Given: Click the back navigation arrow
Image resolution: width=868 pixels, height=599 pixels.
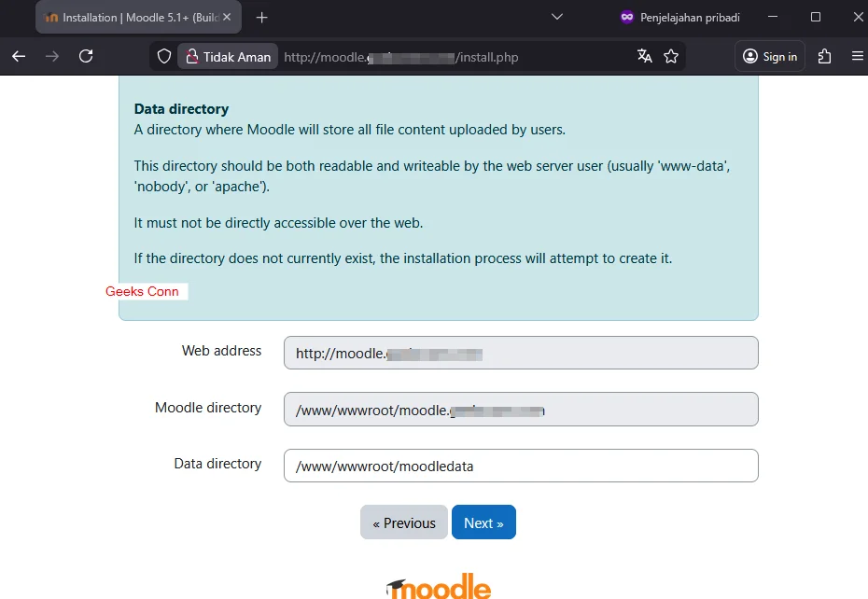Looking at the screenshot, I should pos(19,56).
